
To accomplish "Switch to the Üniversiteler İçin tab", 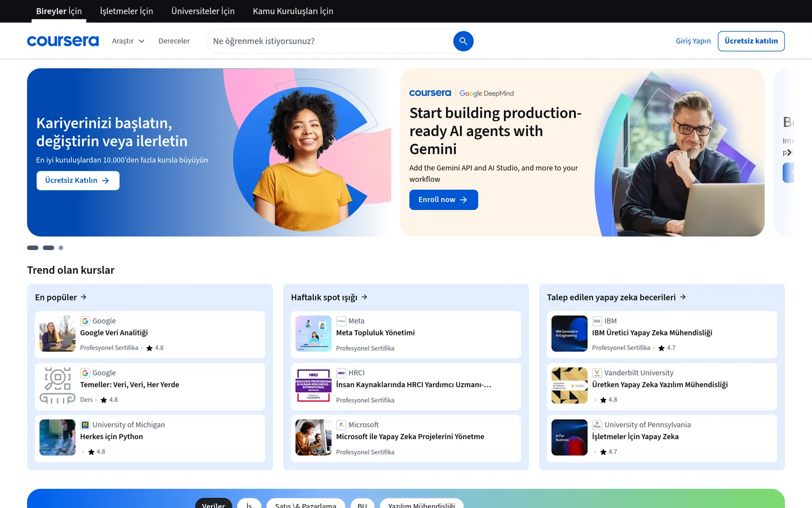I will pos(203,11).
